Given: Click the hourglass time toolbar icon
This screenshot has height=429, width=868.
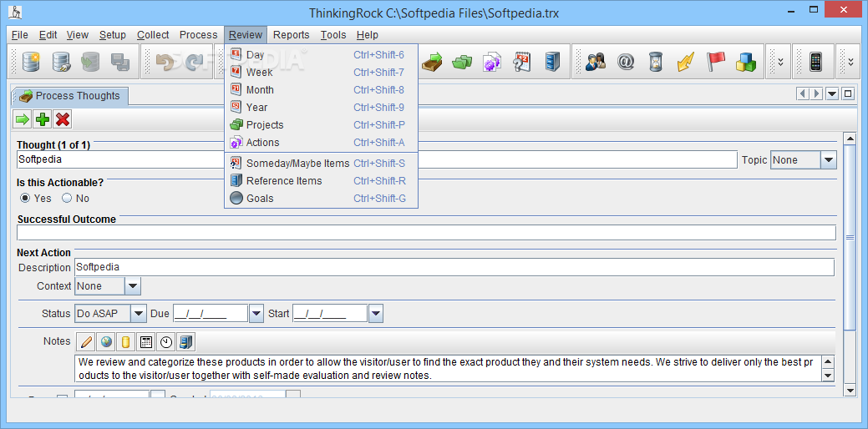Looking at the screenshot, I should [x=656, y=62].
